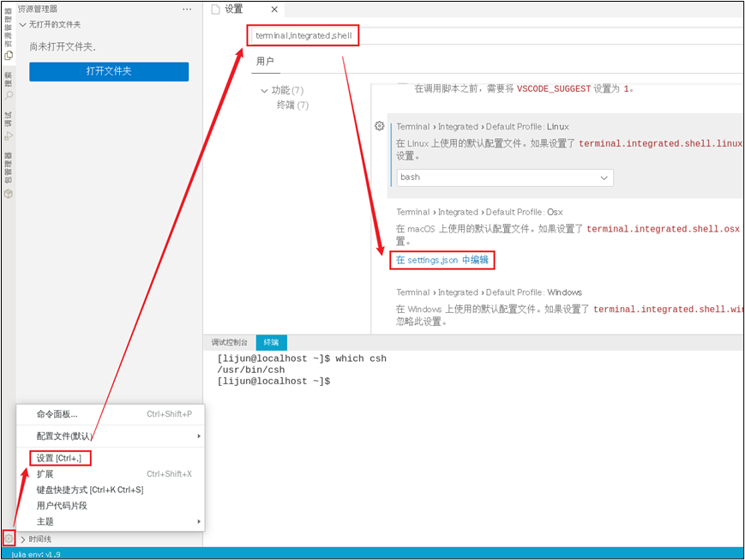Click the Default Profile: Linux setting title
The width and height of the screenshot is (745, 560).
pyautogui.click(x=483, y=126)
